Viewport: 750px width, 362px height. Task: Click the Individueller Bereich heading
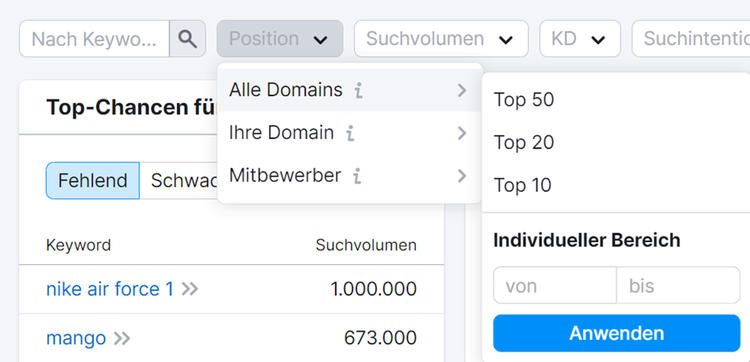(x=586, y=240)
